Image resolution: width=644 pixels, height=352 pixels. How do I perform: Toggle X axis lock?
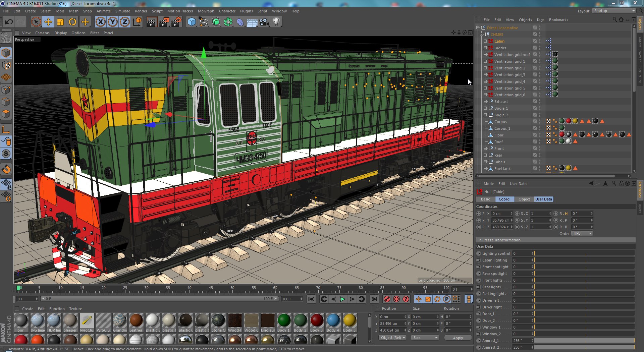(100, 22)
